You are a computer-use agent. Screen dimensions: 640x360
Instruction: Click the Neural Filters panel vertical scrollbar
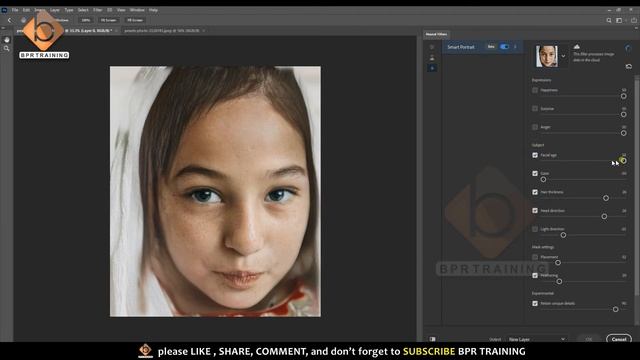[637, 188]
